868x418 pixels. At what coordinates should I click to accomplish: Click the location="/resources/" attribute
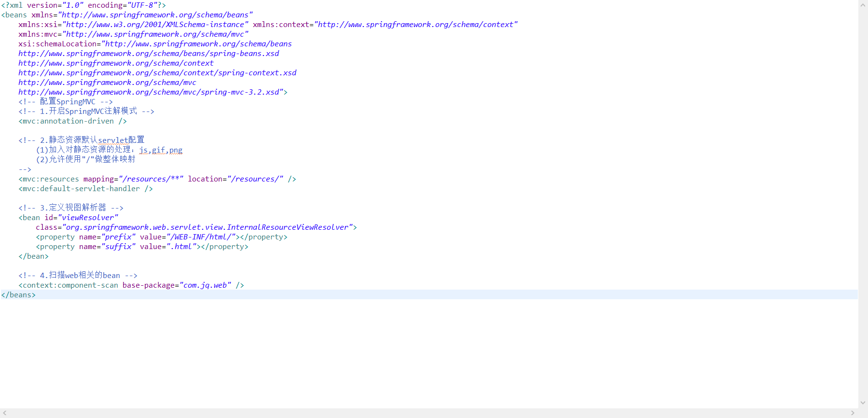click(x=235, y=179)
